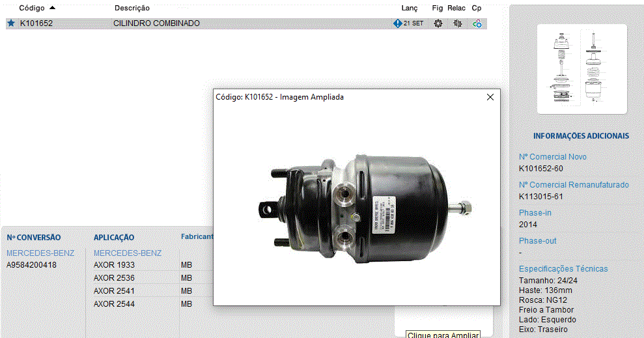Click the MERCEDES-BENZ link under Aplicação
Screen dimensions: 644x338
click(128, 253)
